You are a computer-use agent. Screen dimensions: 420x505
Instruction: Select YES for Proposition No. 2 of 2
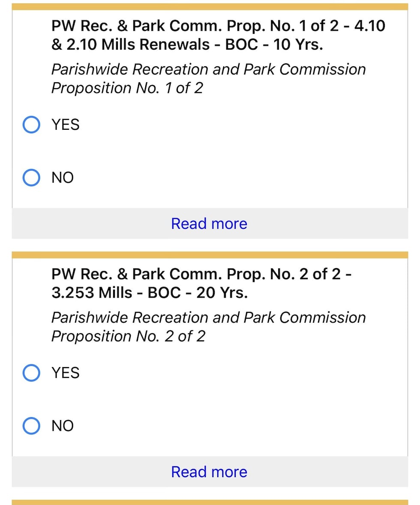click(x=31, y=373)
